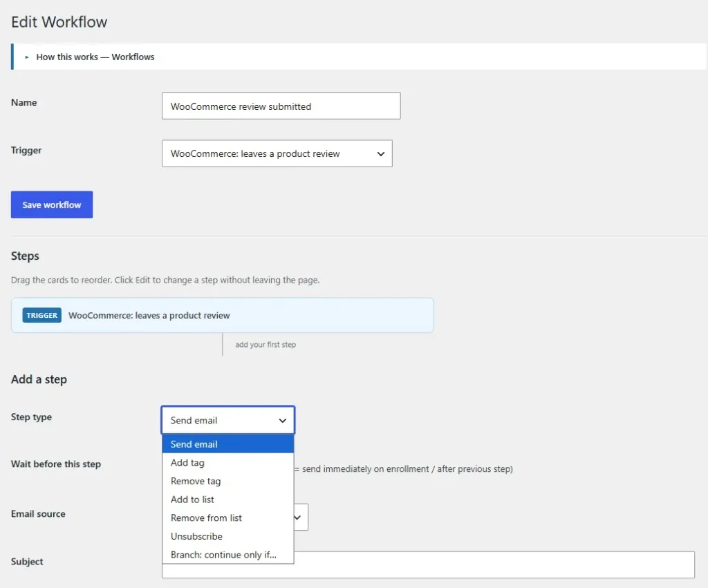Open the Step type dropdown

click(228, 420)
